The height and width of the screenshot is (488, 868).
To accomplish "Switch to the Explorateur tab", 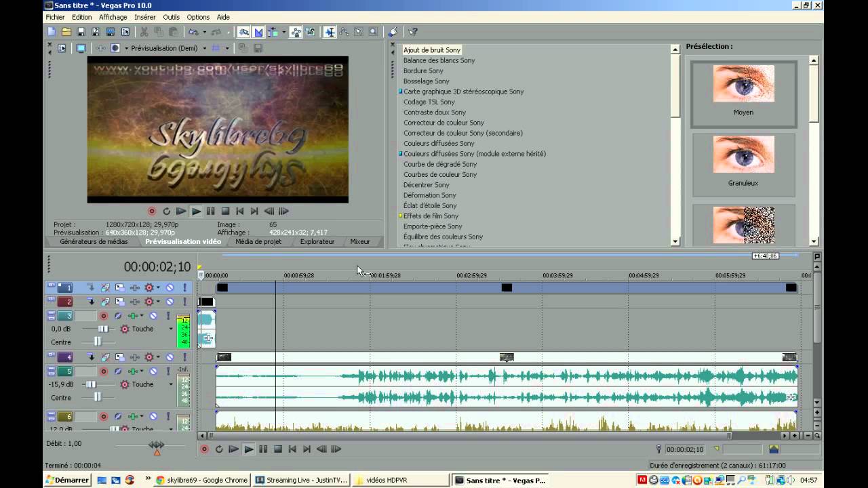I will click(x=317, y=242).
